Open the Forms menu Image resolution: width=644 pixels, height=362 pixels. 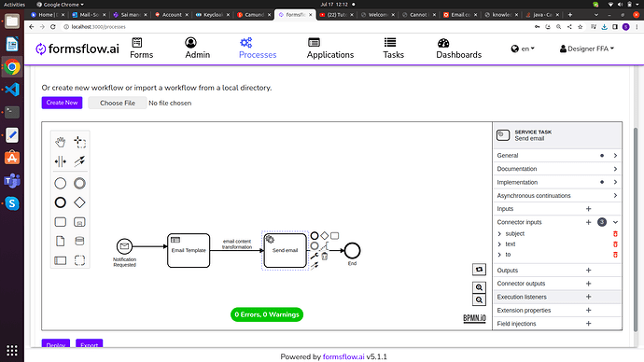(x=141, y=49)
